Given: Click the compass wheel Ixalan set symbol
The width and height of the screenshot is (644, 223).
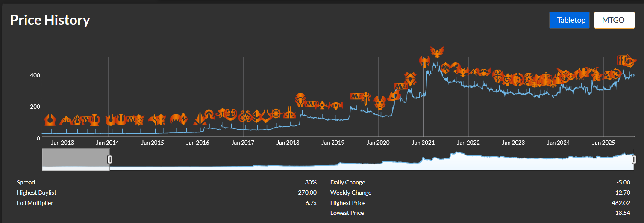Looking at the screenshot, I should [x=277, y=114].
